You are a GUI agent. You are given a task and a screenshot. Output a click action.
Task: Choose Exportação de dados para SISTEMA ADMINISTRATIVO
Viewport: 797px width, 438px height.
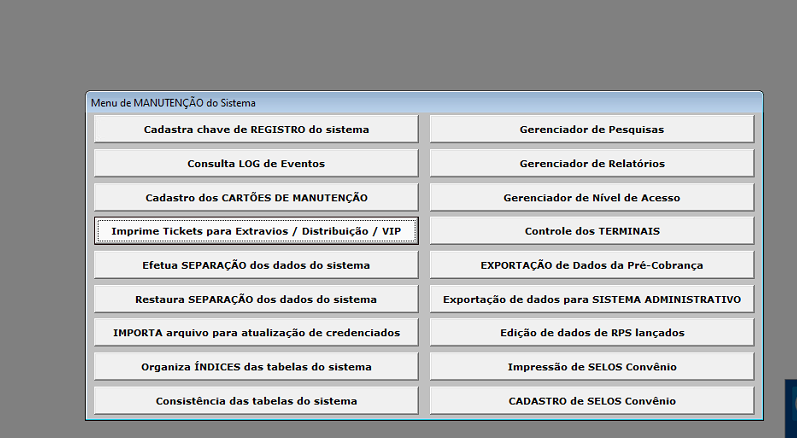pyautogui.click(x=591, y=299)
